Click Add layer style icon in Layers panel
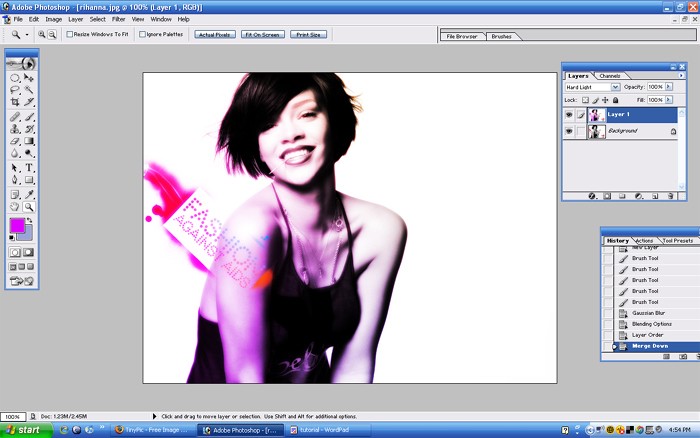The image size is (700, 438). pyautogui.click(x=592, y=196)
